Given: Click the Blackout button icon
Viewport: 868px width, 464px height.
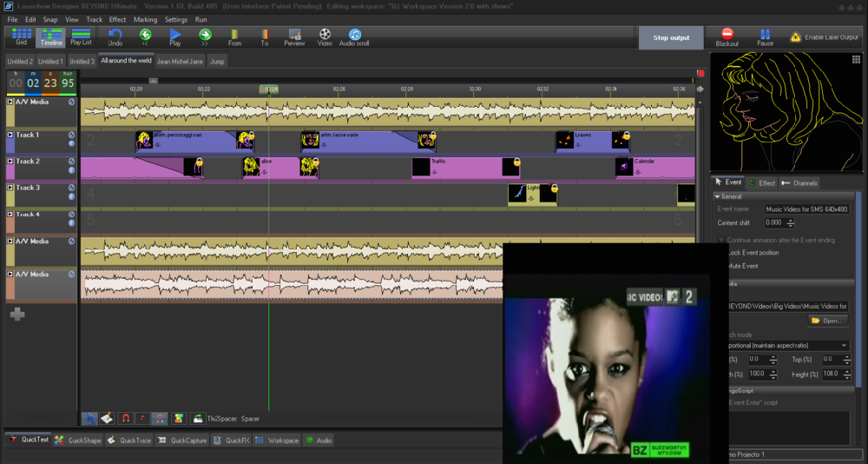Looking at the screenshot, I should click(727, 34).
